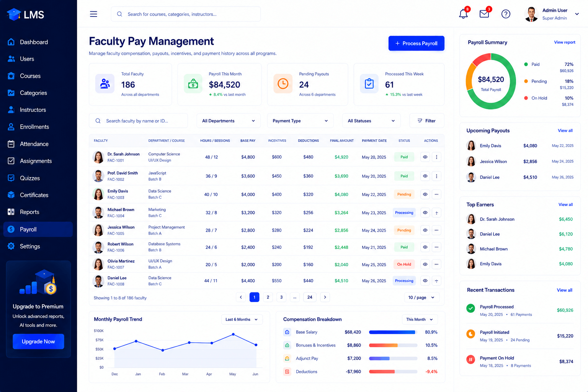The image size is (588, 392).
Task: Click the LMS graduation cap logo
Action: tap(14, 15)
